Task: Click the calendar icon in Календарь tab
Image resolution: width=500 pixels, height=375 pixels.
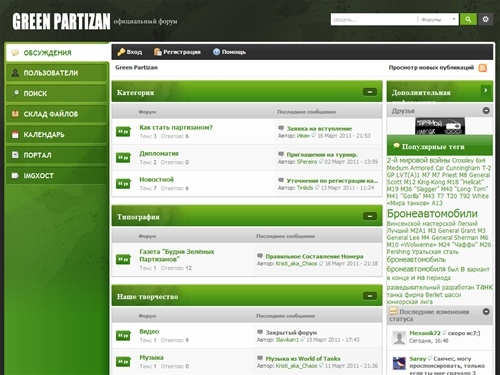Action: pyautogui.click(x=15, y=135)
